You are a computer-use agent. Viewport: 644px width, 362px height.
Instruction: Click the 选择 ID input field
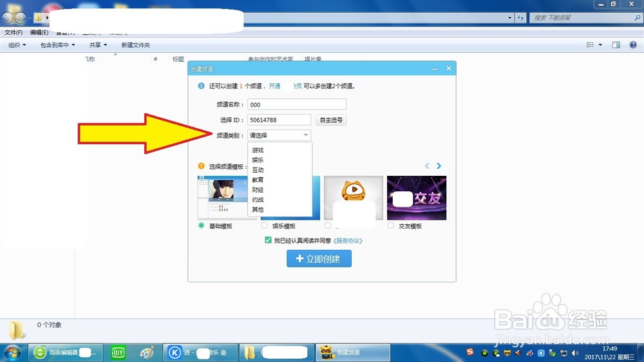coord(279,120)
